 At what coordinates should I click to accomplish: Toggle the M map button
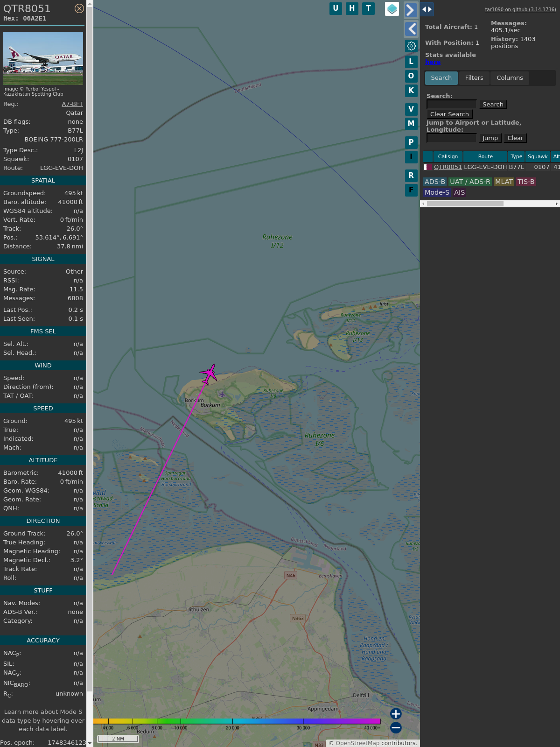[411, 124]
